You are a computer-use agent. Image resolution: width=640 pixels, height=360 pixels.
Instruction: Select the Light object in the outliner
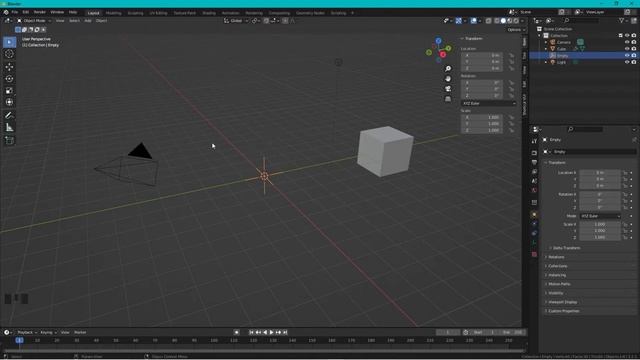tap(562, 62)
